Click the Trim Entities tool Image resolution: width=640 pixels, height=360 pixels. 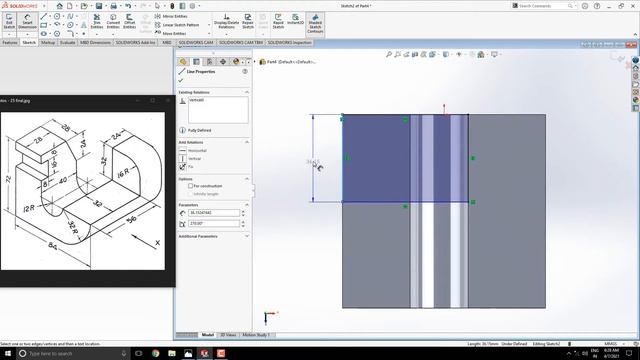(x=97, y=21)
